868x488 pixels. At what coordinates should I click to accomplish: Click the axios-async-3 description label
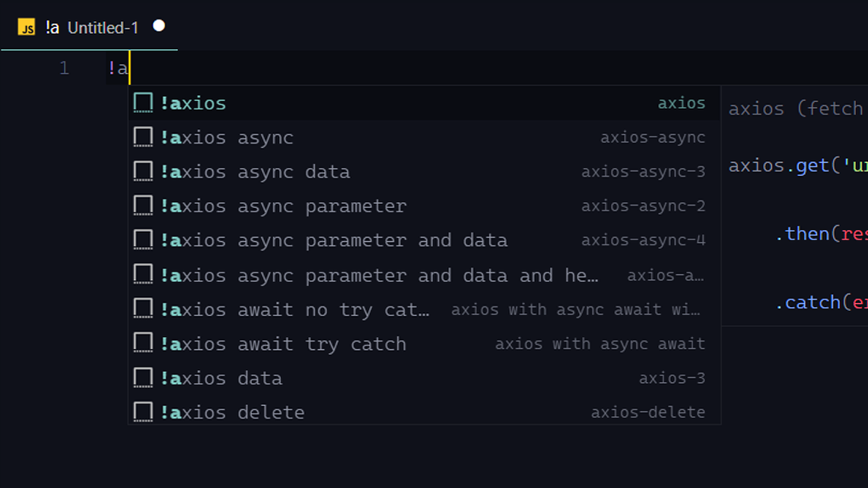tap(643, 172)
